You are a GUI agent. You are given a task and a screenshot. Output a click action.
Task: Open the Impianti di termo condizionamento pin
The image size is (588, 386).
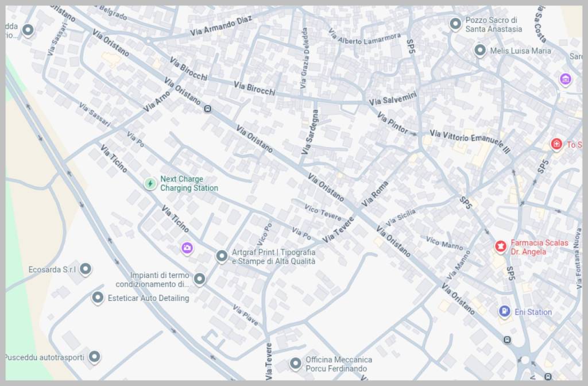tap(199, 279)
